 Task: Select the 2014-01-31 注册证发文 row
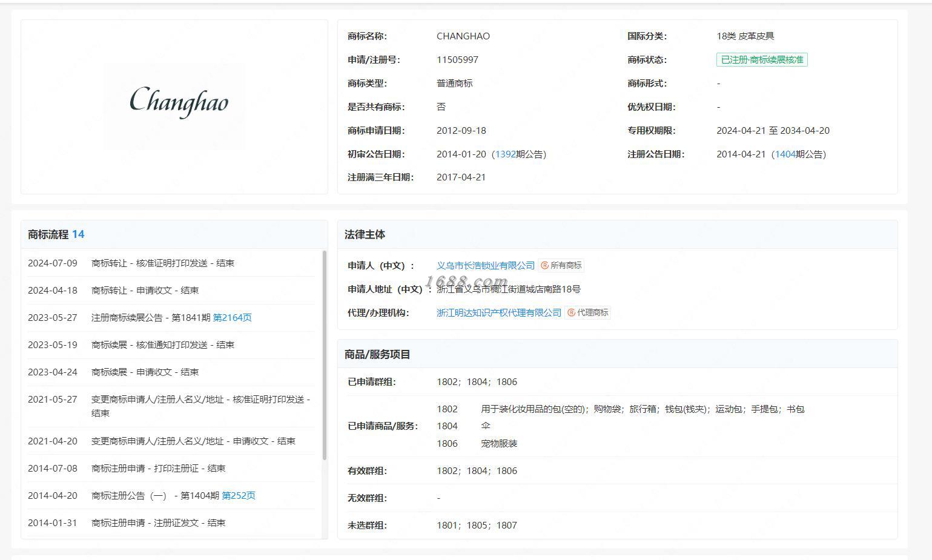pos(171,523)
